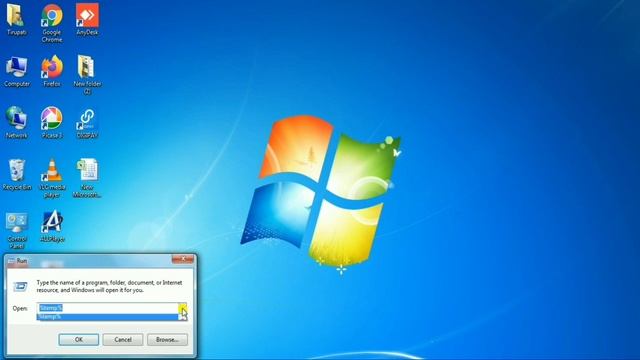Launch the ALLPlayer shortcut
640x360 pixels.
(52, 227)
